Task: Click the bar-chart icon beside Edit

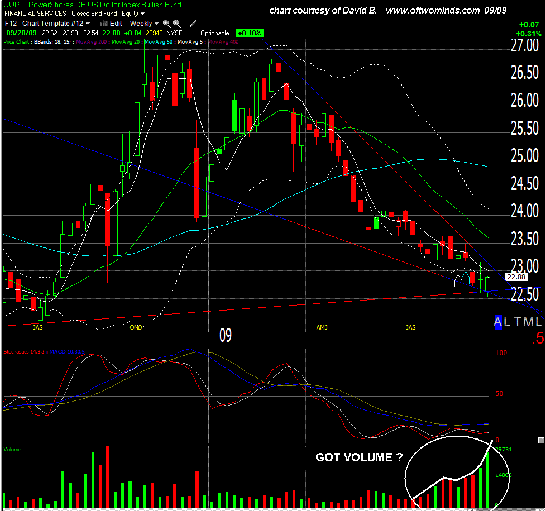Action: [x=103, y=24]
